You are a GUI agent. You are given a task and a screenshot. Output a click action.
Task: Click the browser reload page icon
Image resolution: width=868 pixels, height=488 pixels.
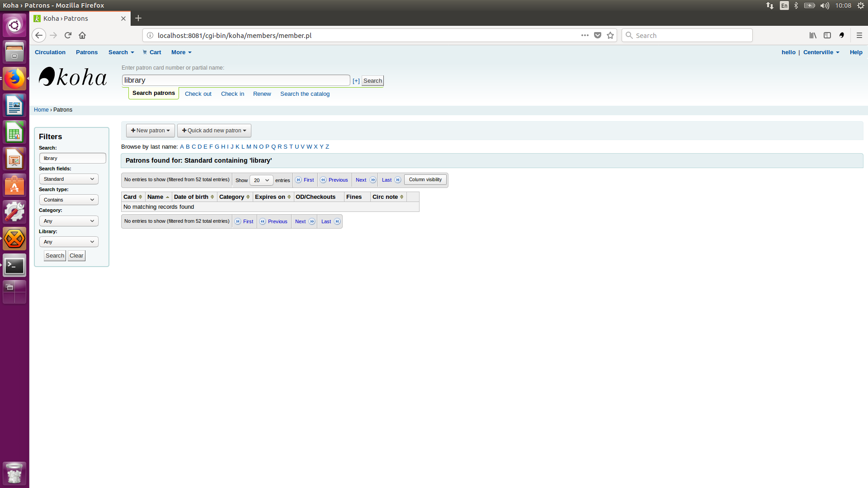click(68, 35)
